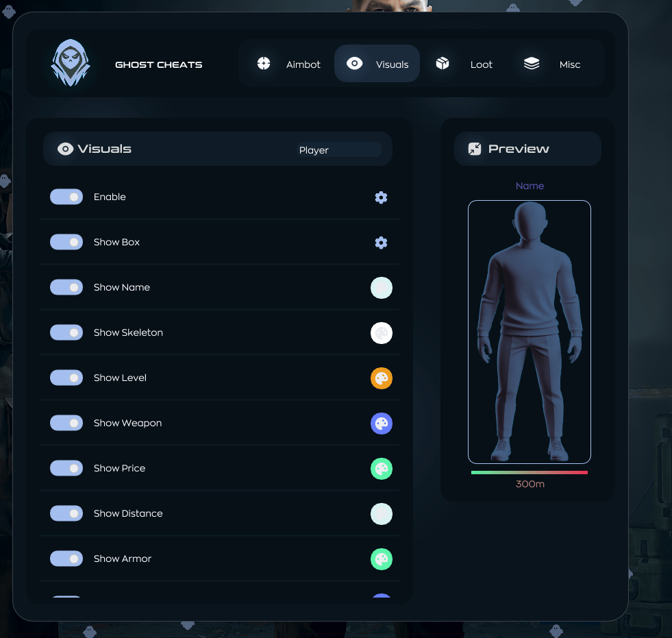Open the gear settings for Show Box
Viewport: 672px width, 638px height.
click(x=381, y=243)
